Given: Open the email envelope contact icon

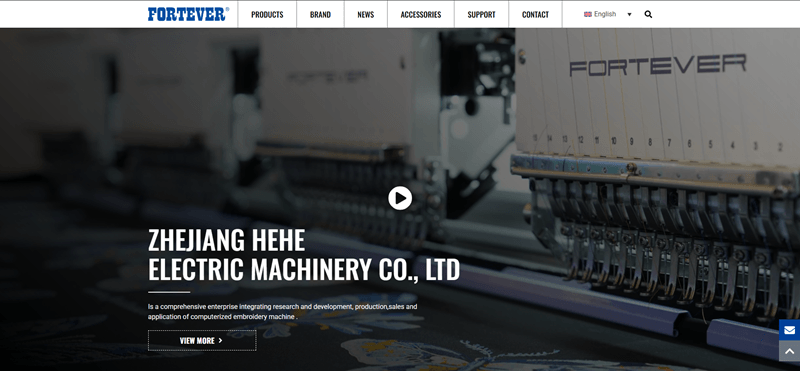Looking at the screenshot, I should [x=789, y=330].
